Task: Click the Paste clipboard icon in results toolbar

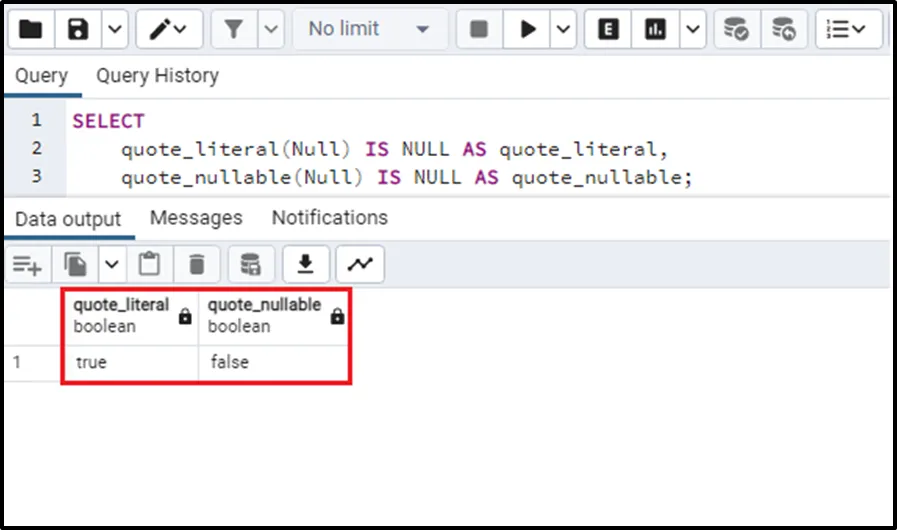Action: point(149,264)
